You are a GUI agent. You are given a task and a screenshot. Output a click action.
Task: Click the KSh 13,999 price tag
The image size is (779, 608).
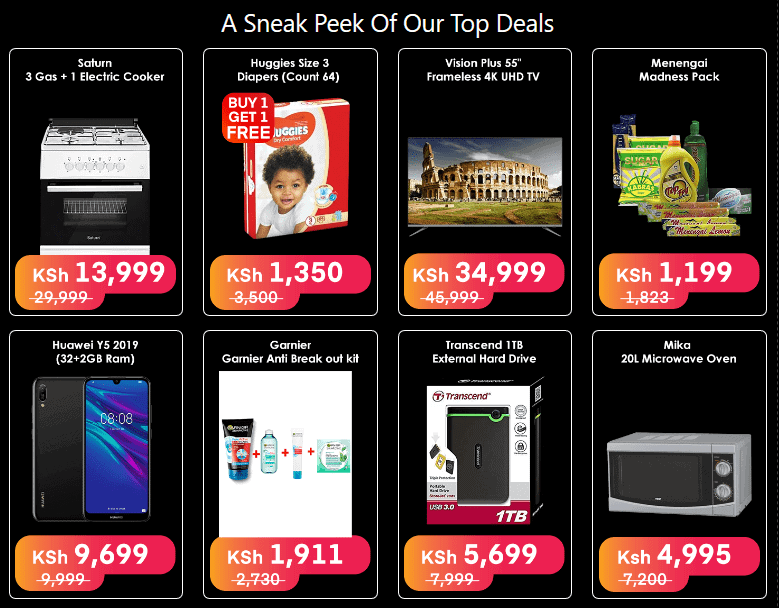pyautogui.click(x=95, y=282)
